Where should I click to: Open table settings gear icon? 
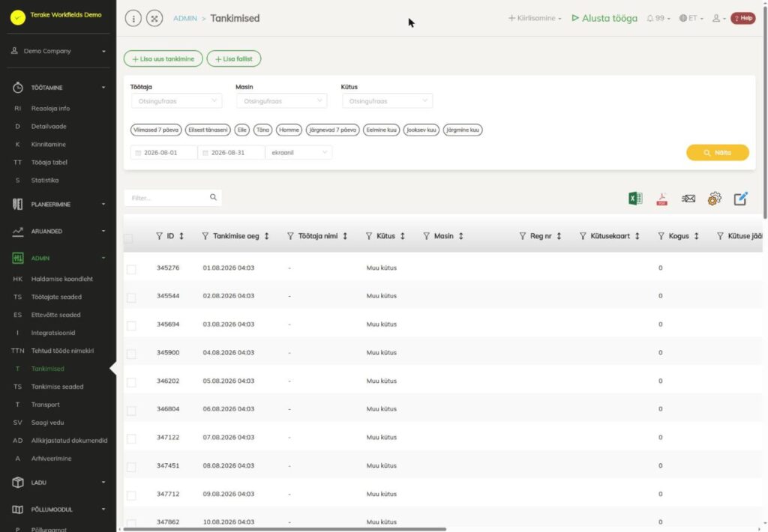point(715,199)
